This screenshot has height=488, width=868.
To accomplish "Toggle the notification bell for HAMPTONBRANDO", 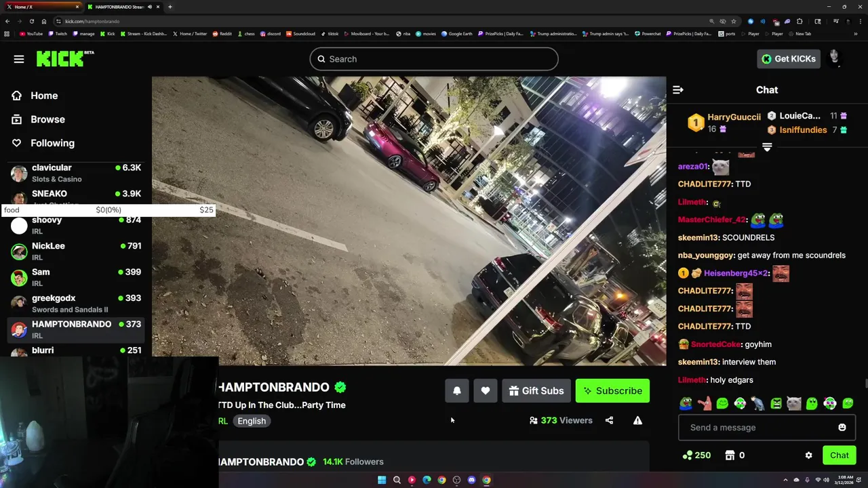I will click(457, 391).
